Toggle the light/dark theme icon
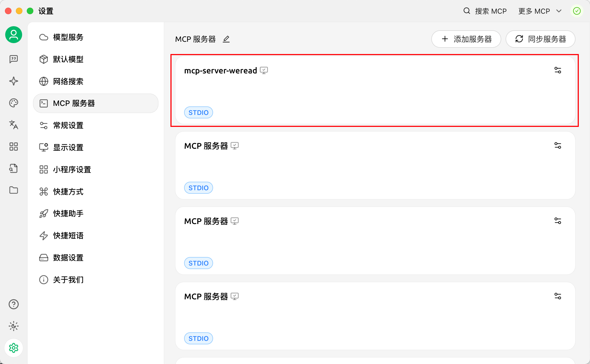This screenshot has width=590, height=364. coord(14,326)
